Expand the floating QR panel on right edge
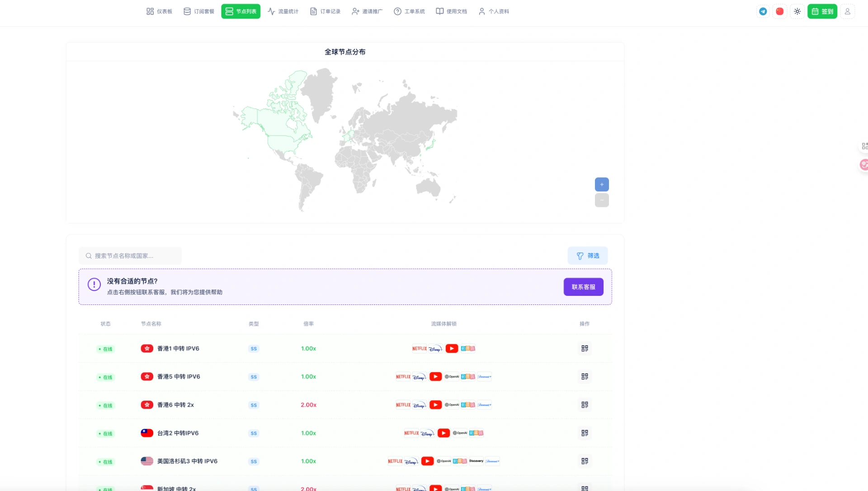This screenshot has height=491, width=868. 865,146
